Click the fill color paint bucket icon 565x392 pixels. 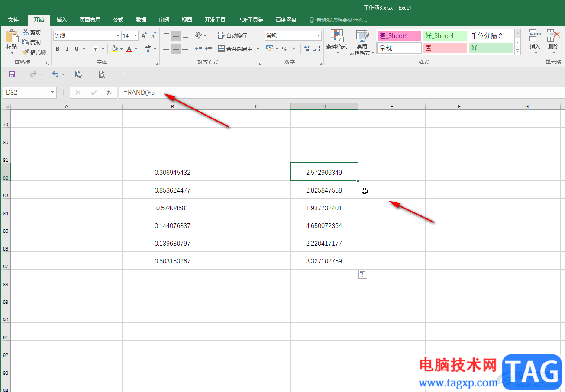(x=114, y=49)
